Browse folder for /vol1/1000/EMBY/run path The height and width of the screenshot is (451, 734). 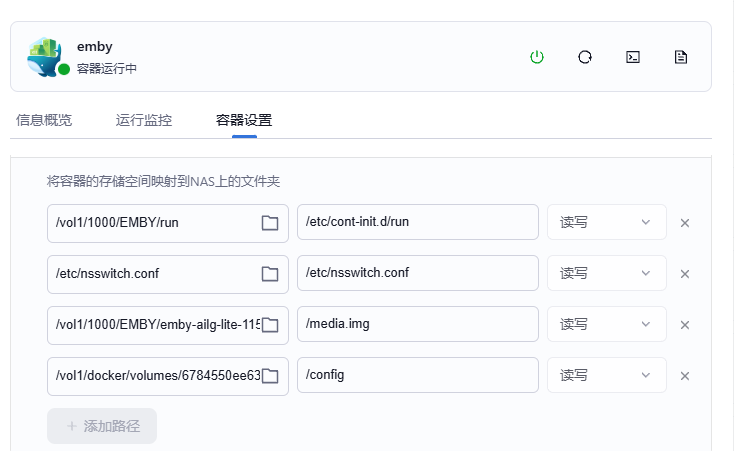point(270,223)
